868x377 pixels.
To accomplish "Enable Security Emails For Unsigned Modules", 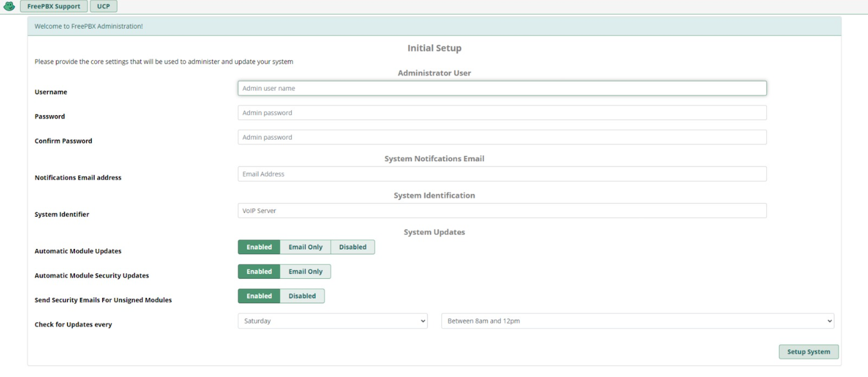I will 259,296.
